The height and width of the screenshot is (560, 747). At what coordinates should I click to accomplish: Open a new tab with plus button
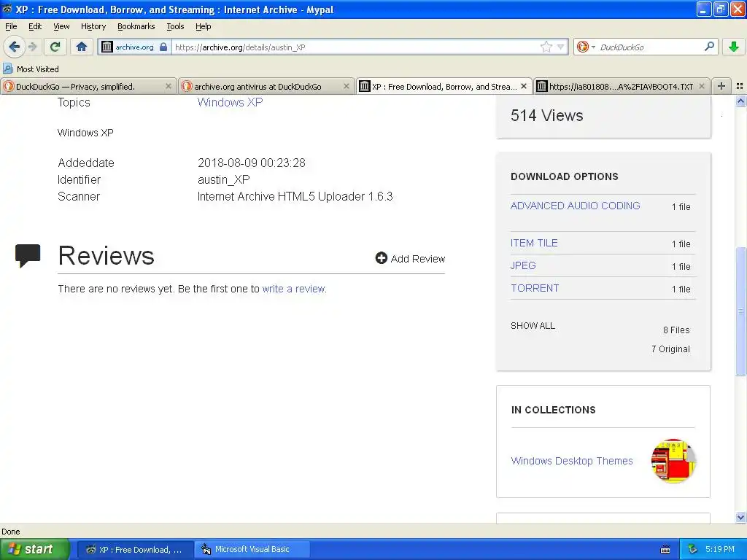[721, 86]
